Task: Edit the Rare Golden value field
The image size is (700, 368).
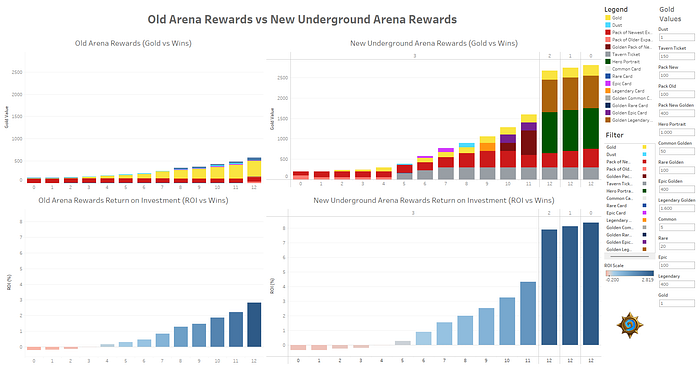Action: point(676,170)
